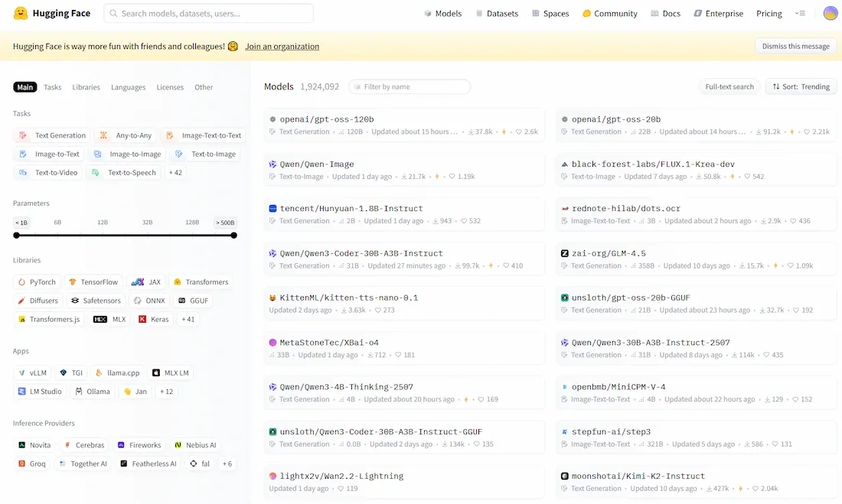Image resolution: width=842 pixels, height=504 pixels.
Task: Filter by Diffusers library
Action: click(x=38, y=301)
